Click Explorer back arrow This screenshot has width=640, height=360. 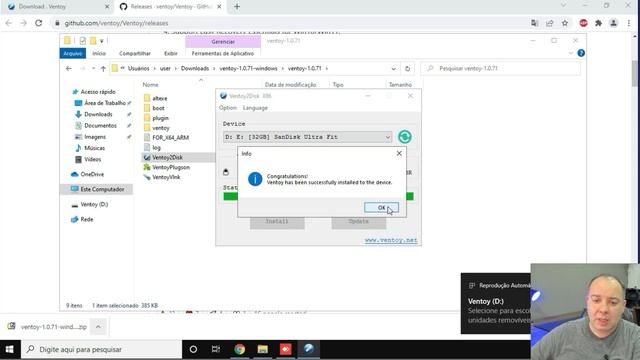point(69,69)
